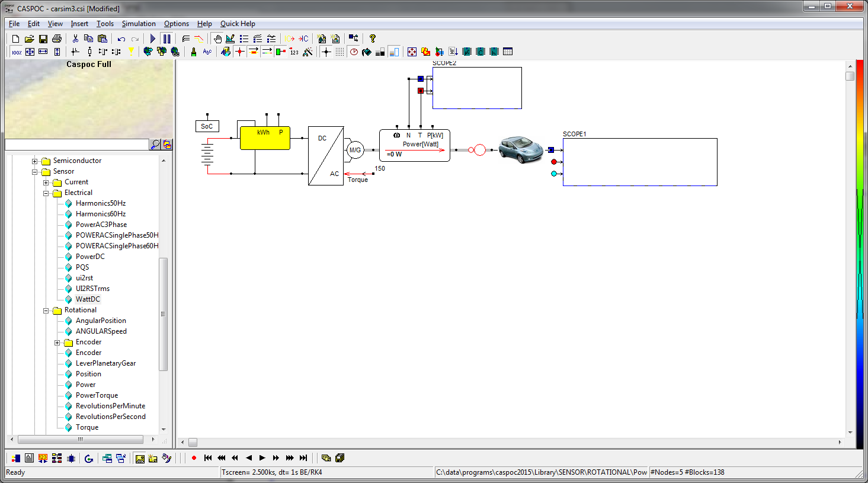Click the DC/AC converter block
This screenshot has width=868, height=483.
click(326, 156)
